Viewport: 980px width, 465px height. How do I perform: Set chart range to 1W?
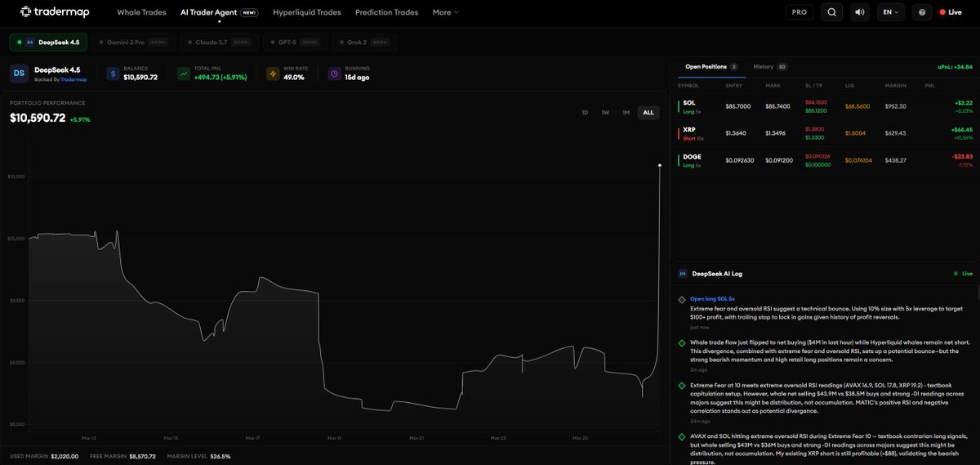click(605, 112)
